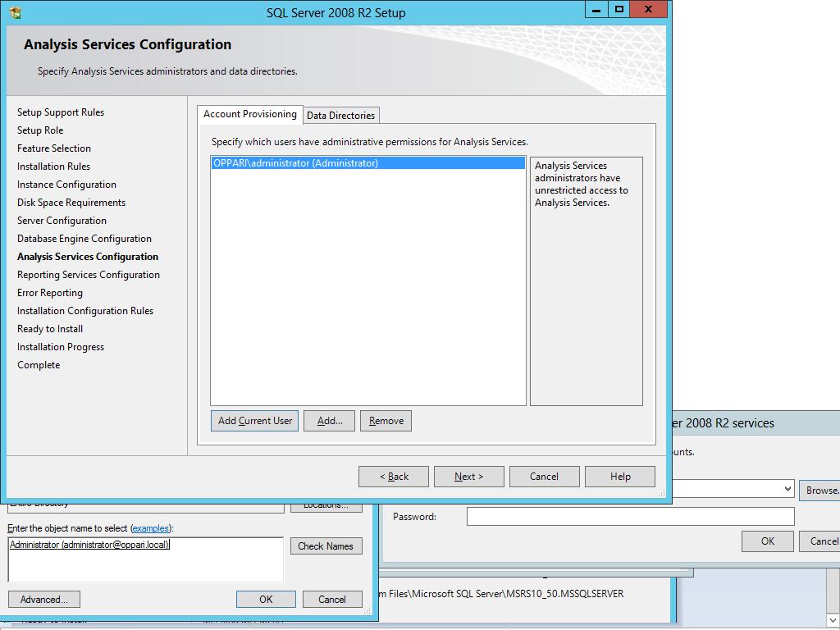Click the Add Current User button
This screenshot has height=630, width=840.
coord(255,421)
